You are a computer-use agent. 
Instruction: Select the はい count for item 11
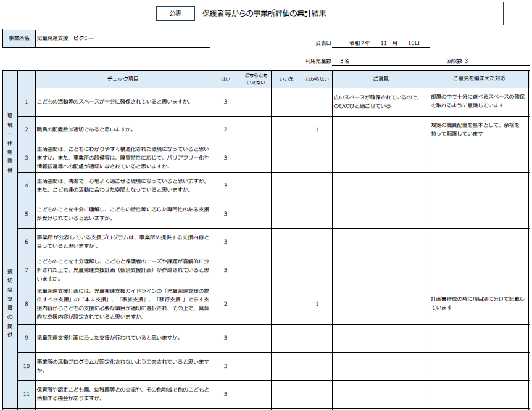[225, 394]
